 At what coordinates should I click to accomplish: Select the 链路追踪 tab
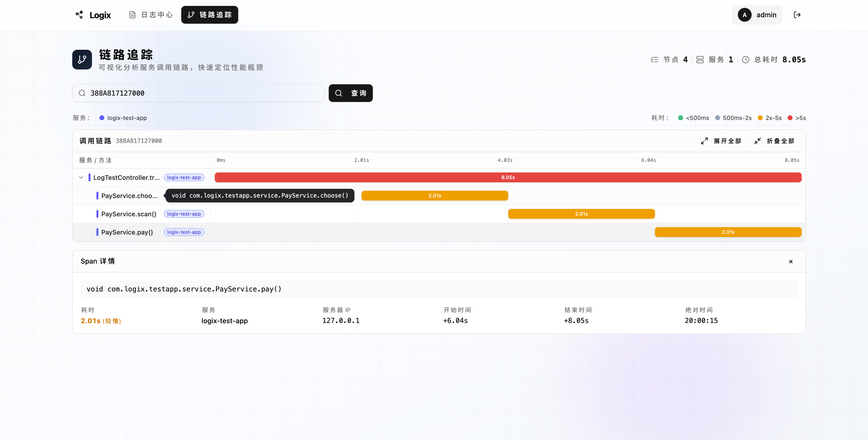(210, 15)
